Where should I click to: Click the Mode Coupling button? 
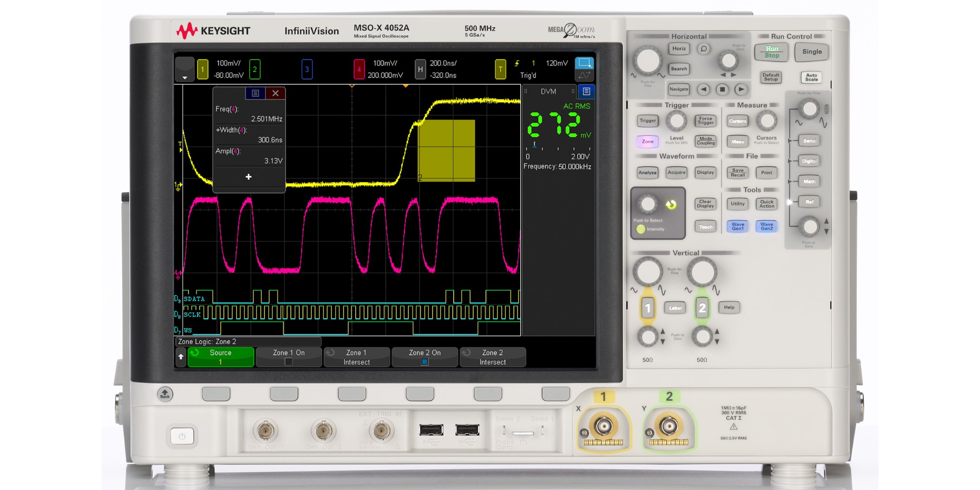[705, 141]
